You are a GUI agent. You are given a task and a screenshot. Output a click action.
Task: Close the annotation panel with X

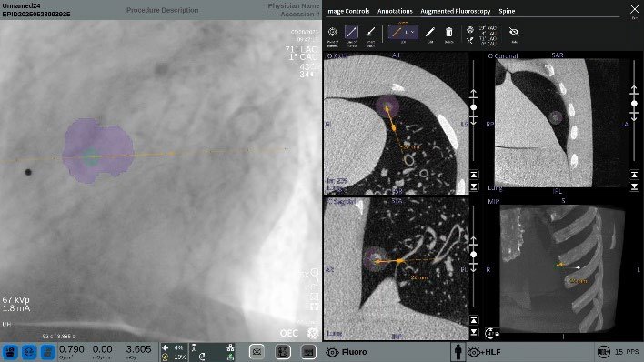coord(634,9)
